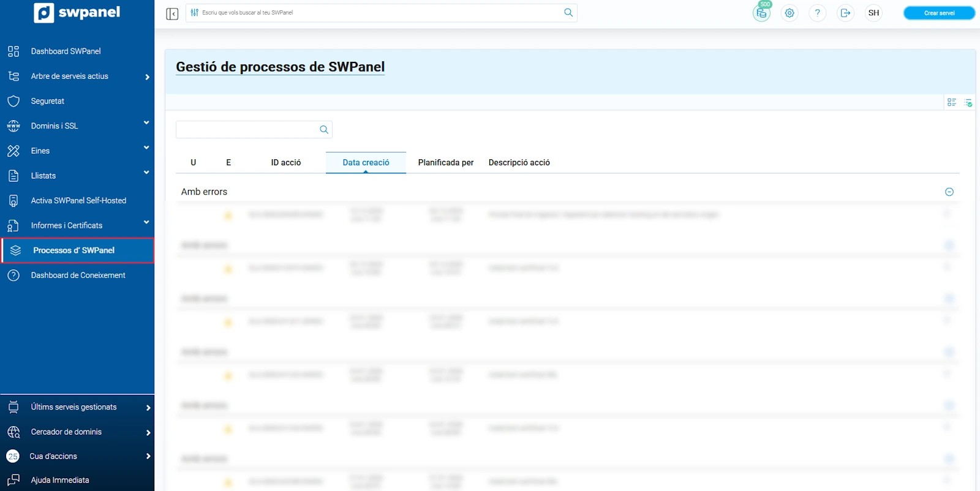Screen dimensions: 980x491
Task: Click the checked list icon above table
Action: tap(968, 102)
